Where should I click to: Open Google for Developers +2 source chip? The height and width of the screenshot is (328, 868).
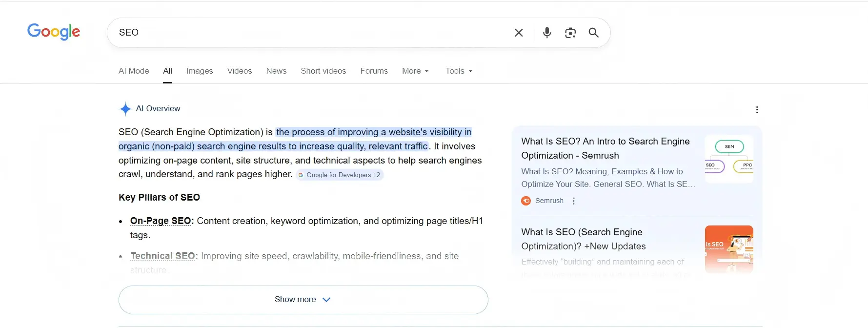click(x=340, y=175)
